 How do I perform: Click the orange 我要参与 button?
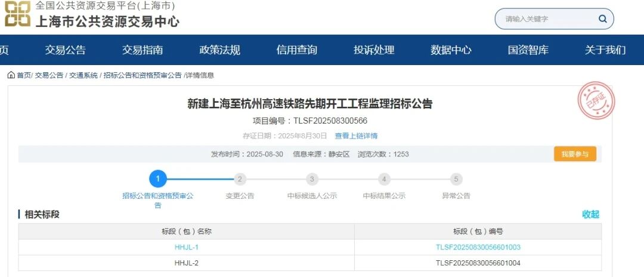click(x=575, y=154)
